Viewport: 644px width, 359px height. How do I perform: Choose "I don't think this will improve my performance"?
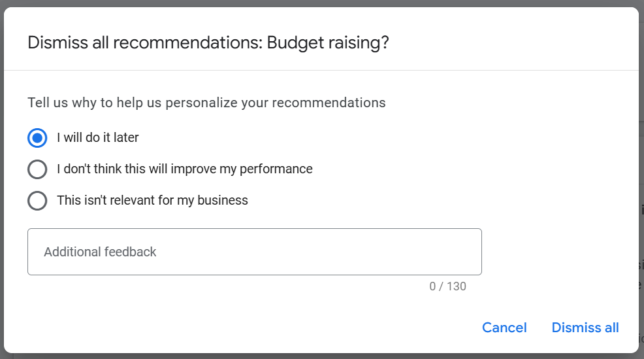pos(37,169)
